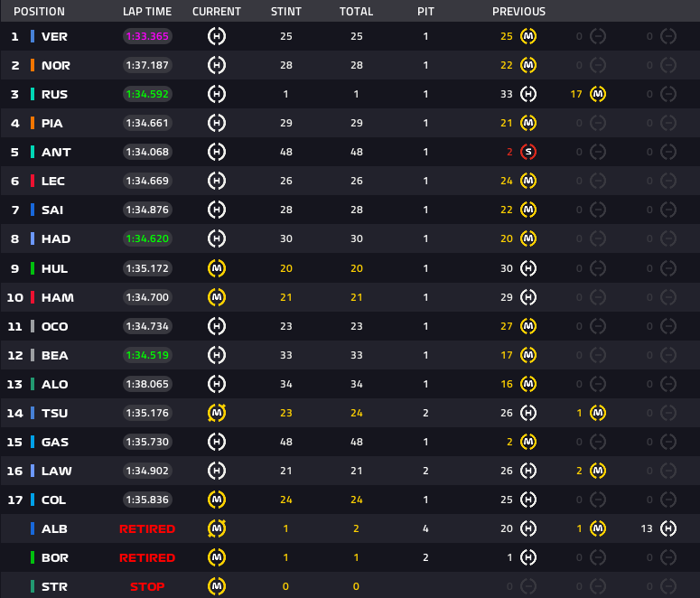
Task: Click the STINT column header
Action: (x=286, y=12)
